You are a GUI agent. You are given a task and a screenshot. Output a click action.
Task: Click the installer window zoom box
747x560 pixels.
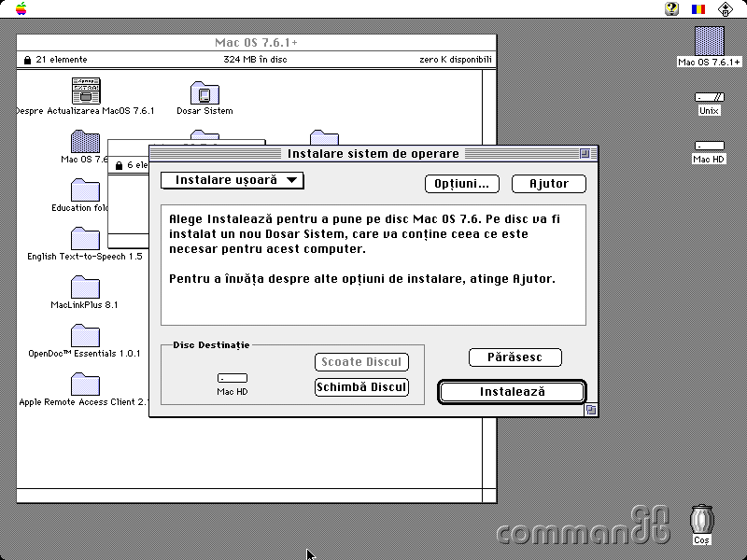pos(585,153)
